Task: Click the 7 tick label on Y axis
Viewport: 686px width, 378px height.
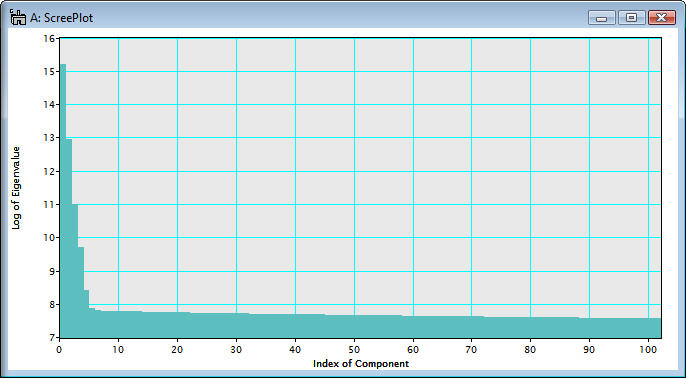Action: coord(52,338)
